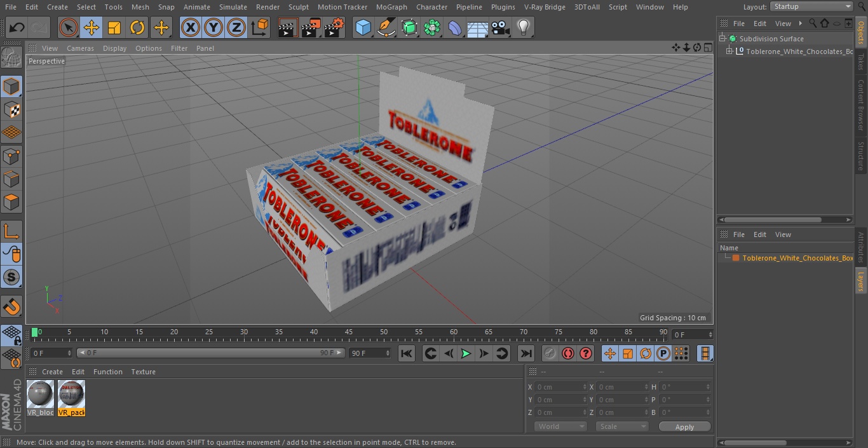Open render settings gear clapperboard

[x=334, y=27]
